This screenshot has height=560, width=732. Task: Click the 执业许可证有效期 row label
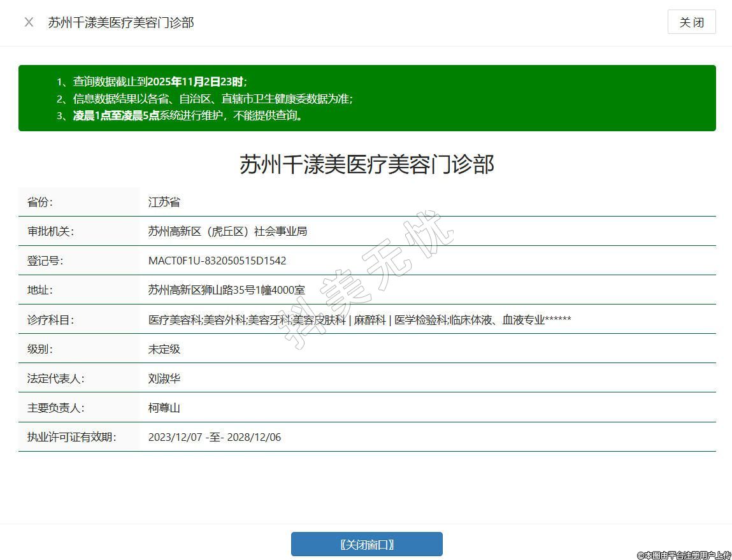71,437
